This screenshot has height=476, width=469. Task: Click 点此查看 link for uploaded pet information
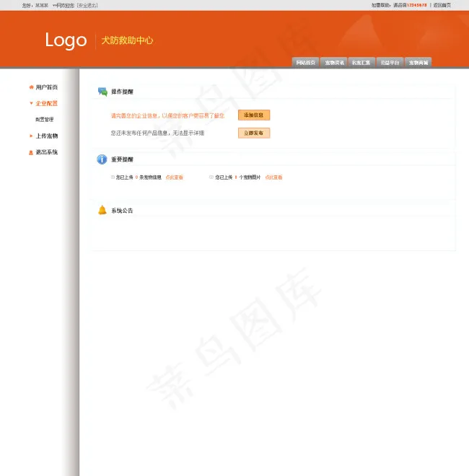click(175, 177)
